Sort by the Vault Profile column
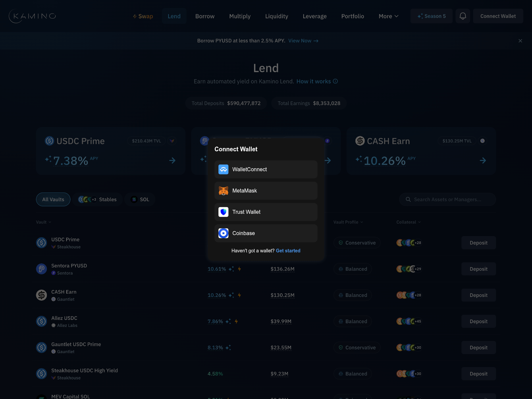 [348, 222]
